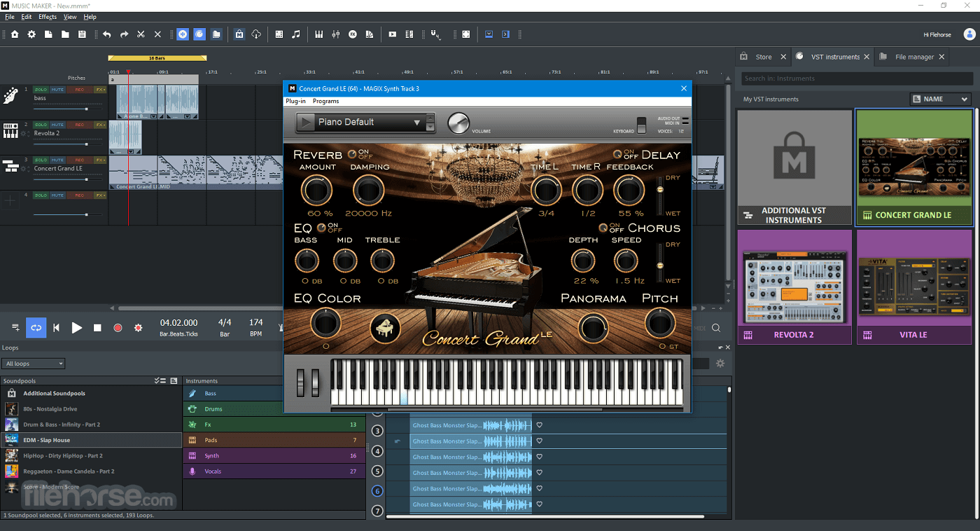Click the VST instruments search field
This screenshot has height=531, width=980.
[856, 78]
